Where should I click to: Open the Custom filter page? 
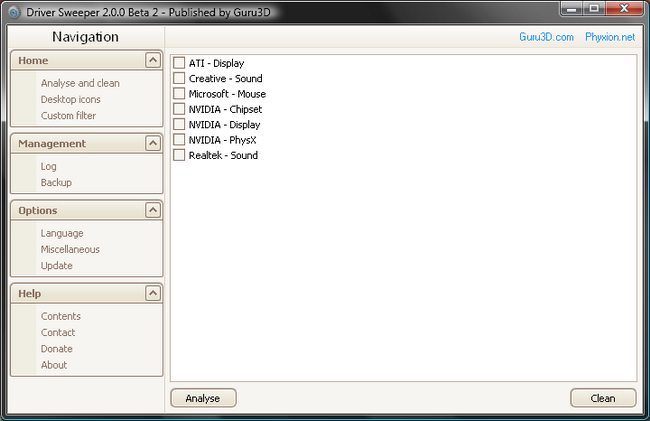click(x=68, y=116)
